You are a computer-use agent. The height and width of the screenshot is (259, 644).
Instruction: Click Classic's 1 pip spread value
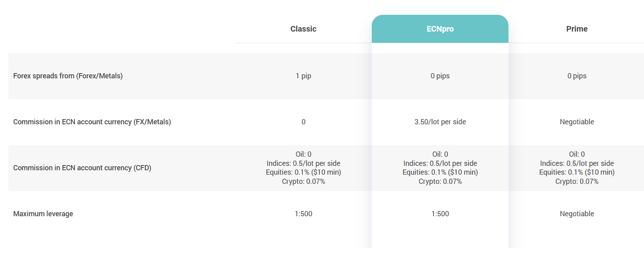303,76
